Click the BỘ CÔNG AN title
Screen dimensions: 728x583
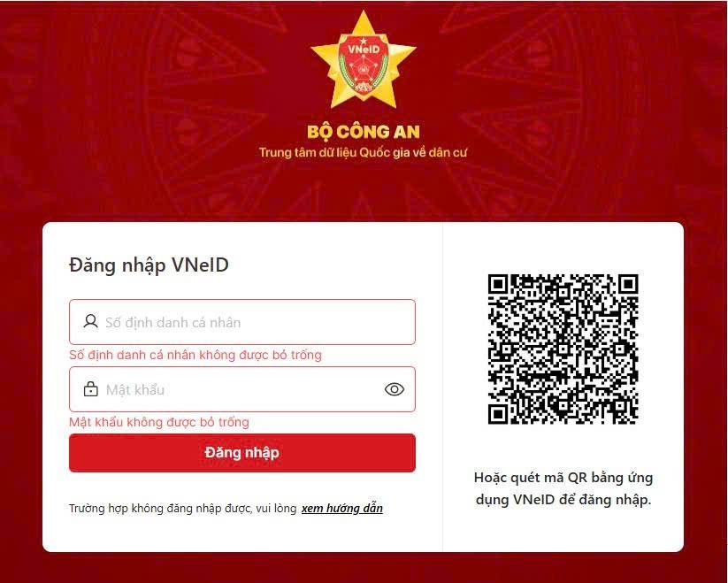click(363, 132)
